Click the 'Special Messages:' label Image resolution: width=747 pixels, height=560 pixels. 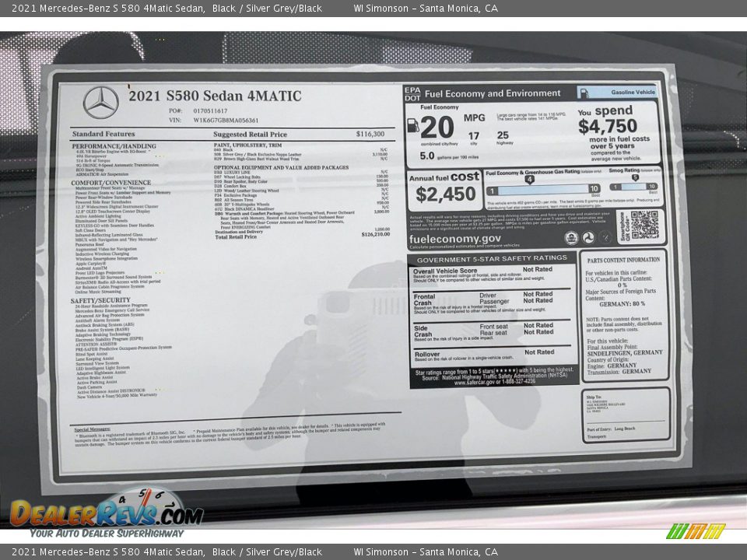93,429
